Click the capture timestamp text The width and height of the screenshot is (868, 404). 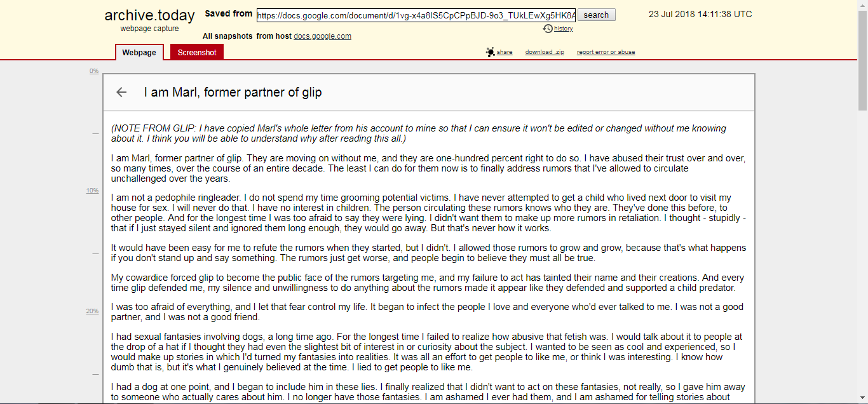pos(700,14)
